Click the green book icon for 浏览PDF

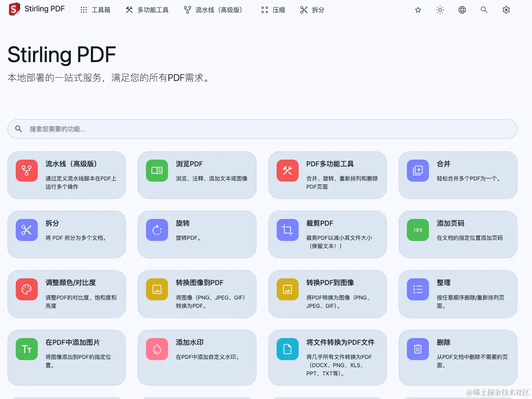(157, 171)
